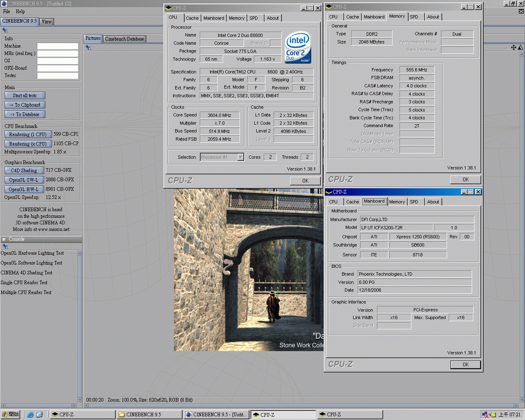Click OK in the CPU tab CPU-Z window

pyautogui.click(x=305, y=181)
